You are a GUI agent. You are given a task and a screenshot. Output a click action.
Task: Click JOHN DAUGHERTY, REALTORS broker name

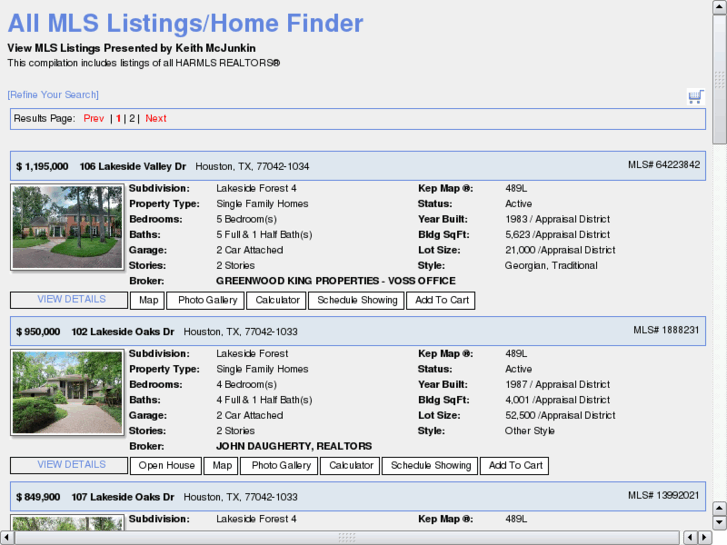coord(294,446)
